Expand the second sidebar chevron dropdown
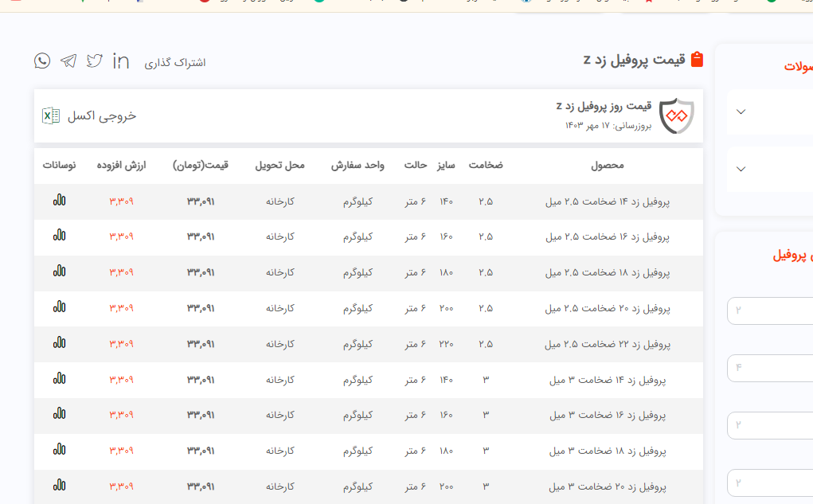813x504 pixels. [x=741, y=169]
